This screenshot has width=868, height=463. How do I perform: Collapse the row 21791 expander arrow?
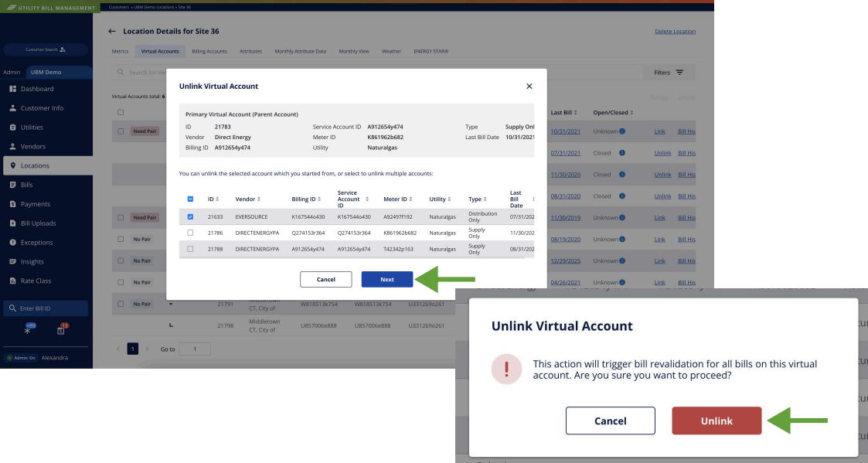tap(171, 304)
